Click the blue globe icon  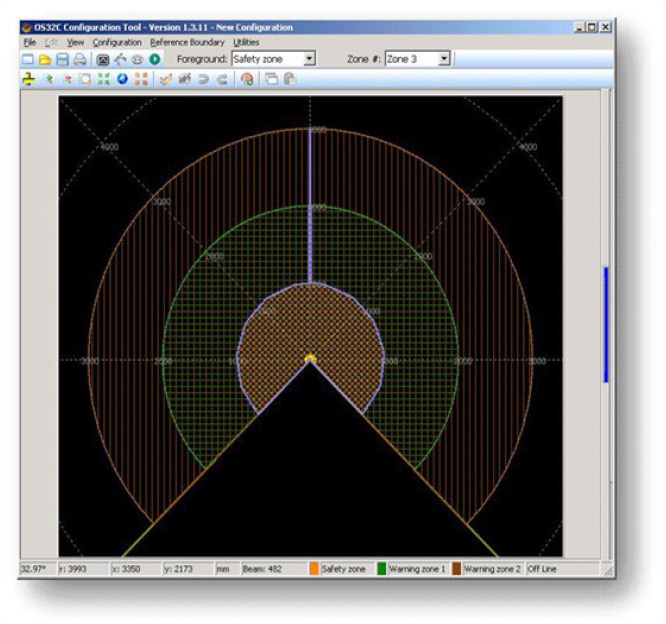click(122, 79)
